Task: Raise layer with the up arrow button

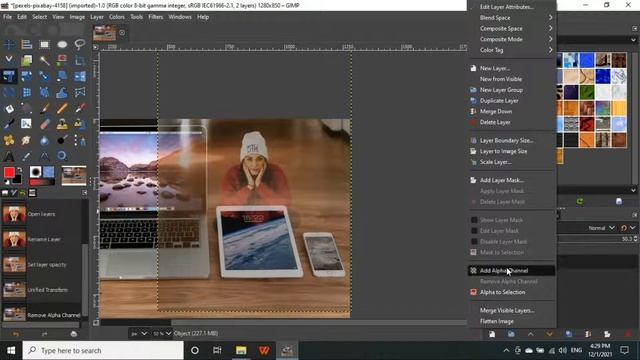Action: [530, 334]
